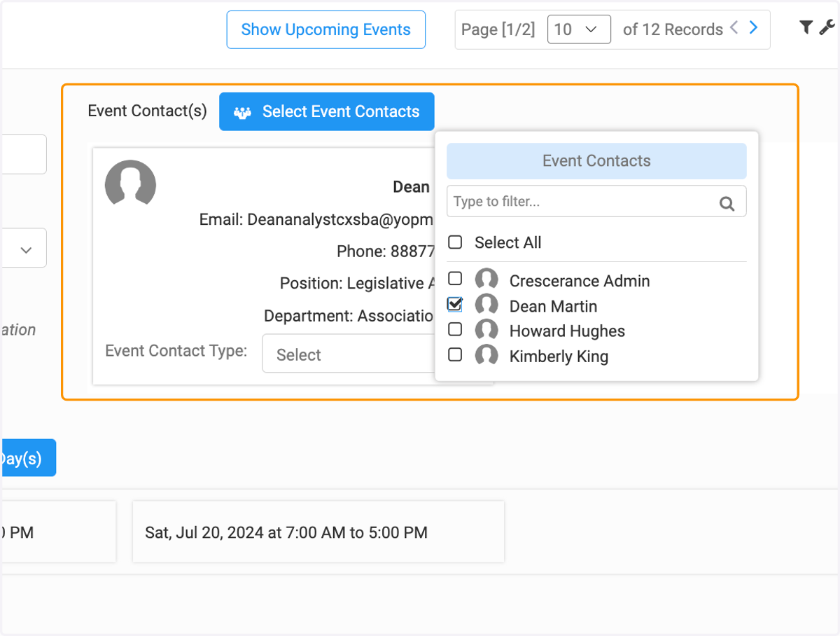Viewport: 840px width, 636px height.
Task: Click the Howard Hughes name
Action: [x=567, y=331]
